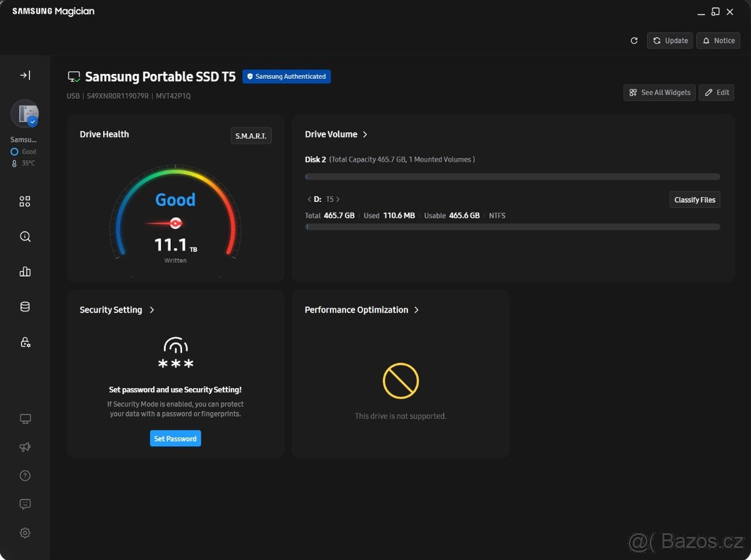Select the Drive Dashboard grid icon in sidebar

[x=25, y=201]
